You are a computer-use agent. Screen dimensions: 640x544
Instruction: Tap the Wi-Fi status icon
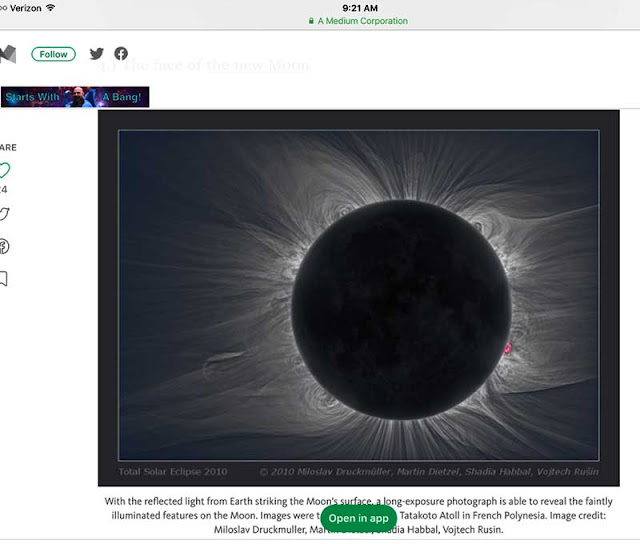[x=51, y=7]
